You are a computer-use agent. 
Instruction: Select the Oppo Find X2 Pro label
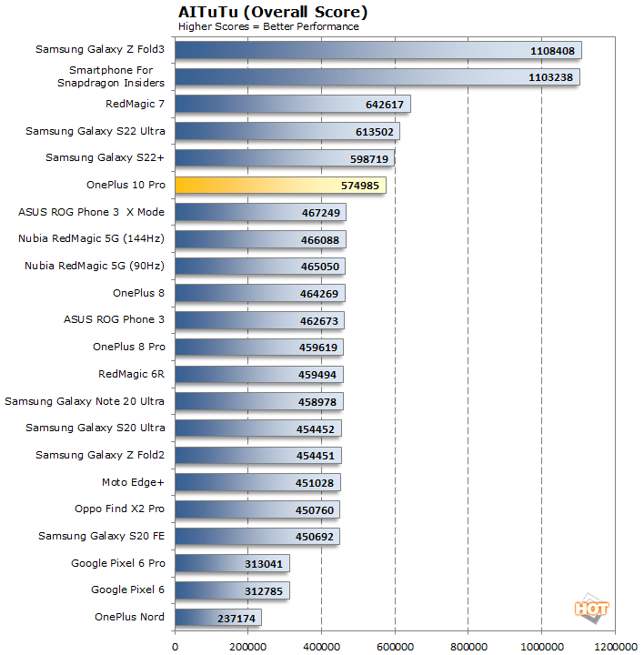pyautogui.click(x=119, y=509)
